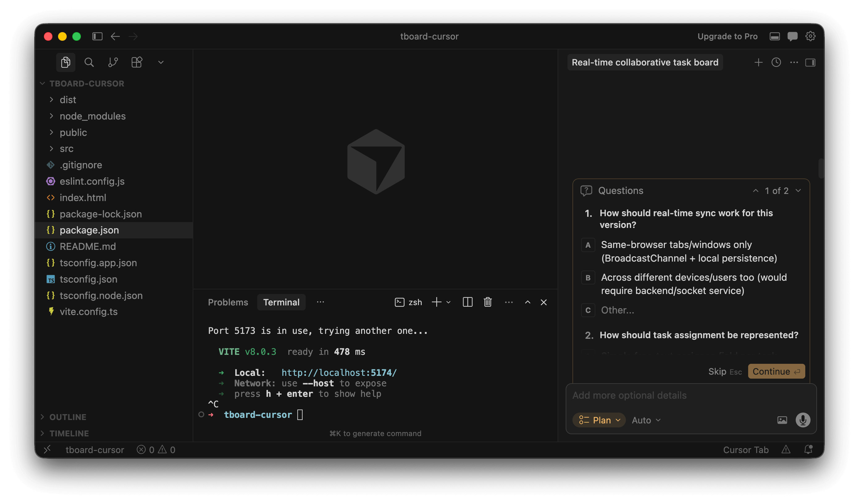Toggle chat side panel position icon
This screenshot has width=859, height=504.
810,62
